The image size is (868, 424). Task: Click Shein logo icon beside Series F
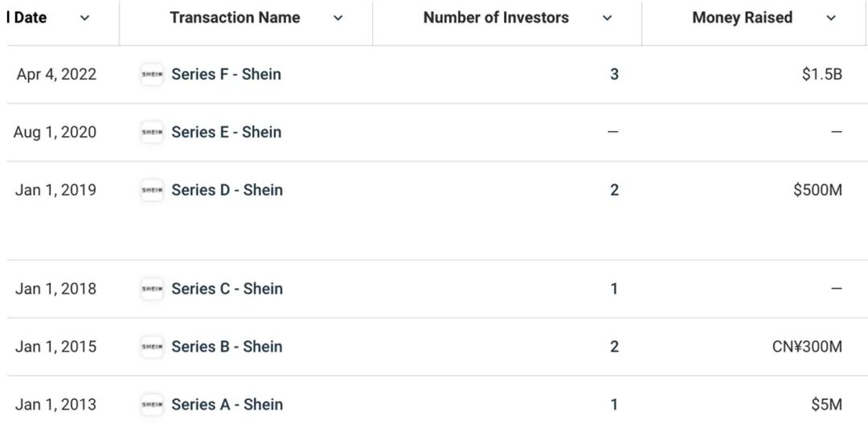click(151, 75)
